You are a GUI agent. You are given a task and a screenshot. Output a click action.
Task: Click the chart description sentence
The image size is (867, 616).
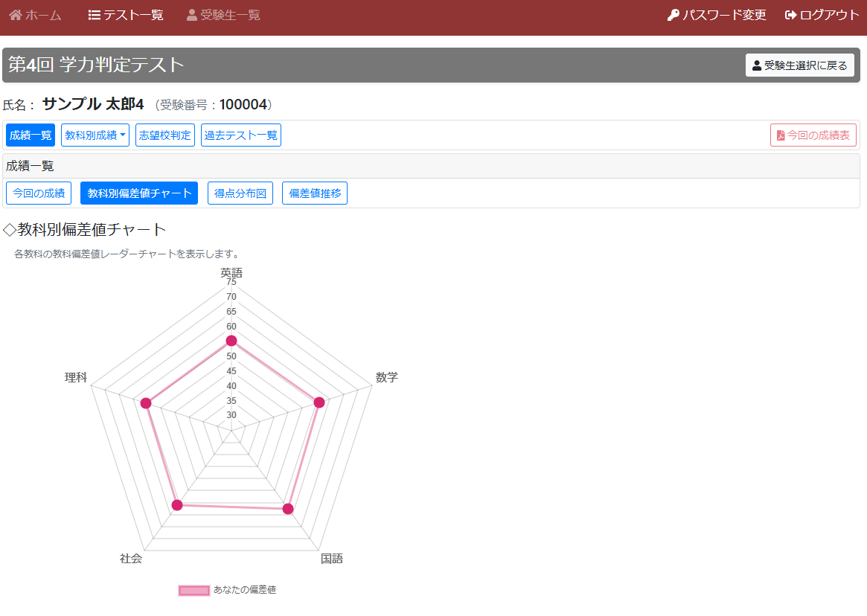(128, 254)
